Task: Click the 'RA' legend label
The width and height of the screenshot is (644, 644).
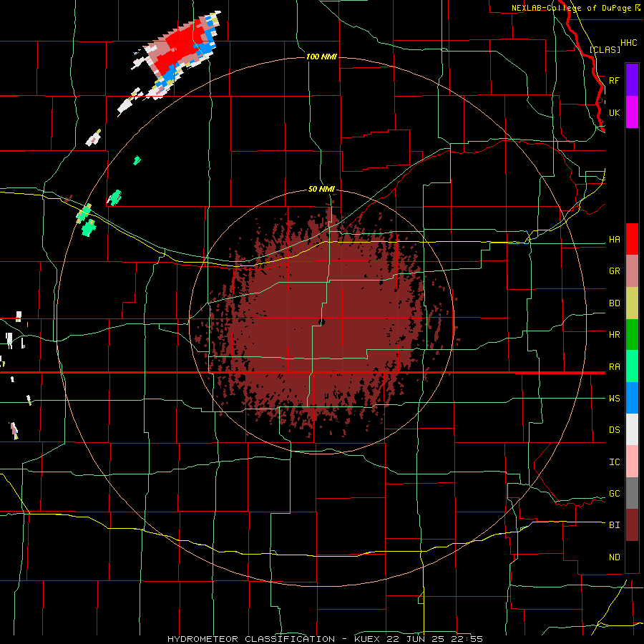Action: coord(614,366)
